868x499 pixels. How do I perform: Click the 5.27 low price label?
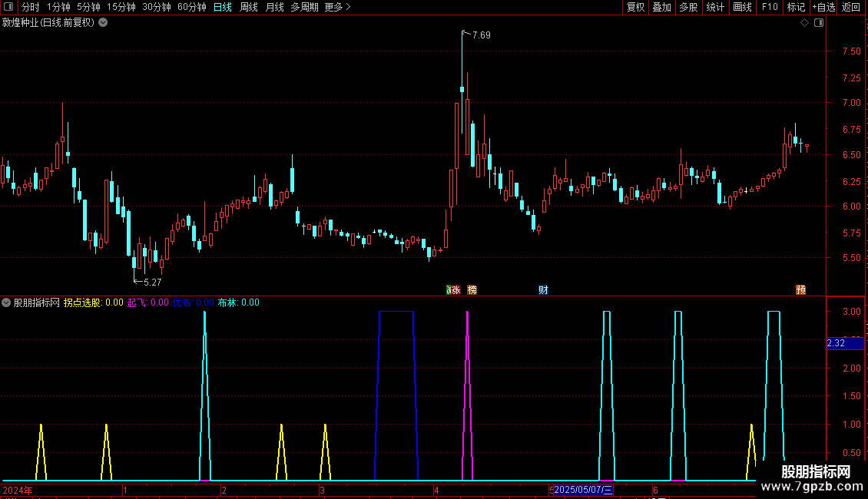pyautogui.click(x=152, y=283)
